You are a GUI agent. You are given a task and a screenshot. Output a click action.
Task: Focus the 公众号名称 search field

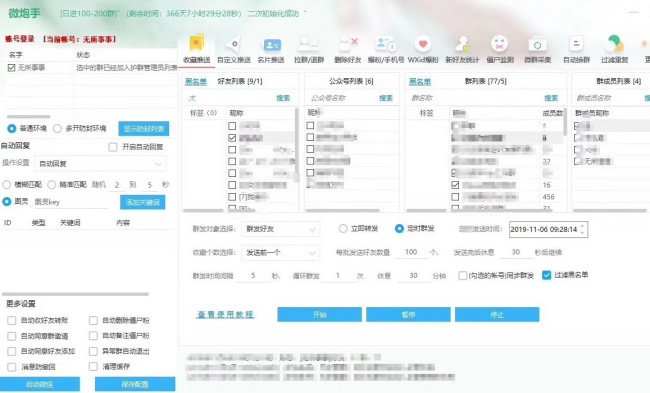342,98
